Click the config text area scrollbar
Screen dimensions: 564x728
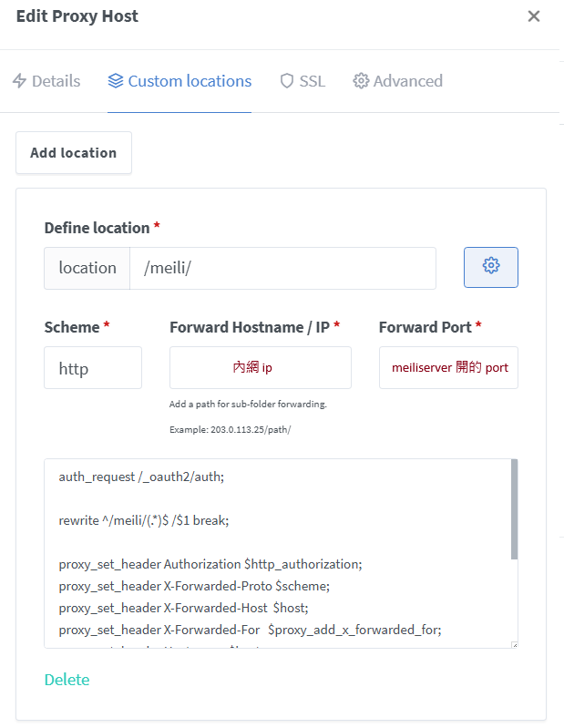coord(514,510)
